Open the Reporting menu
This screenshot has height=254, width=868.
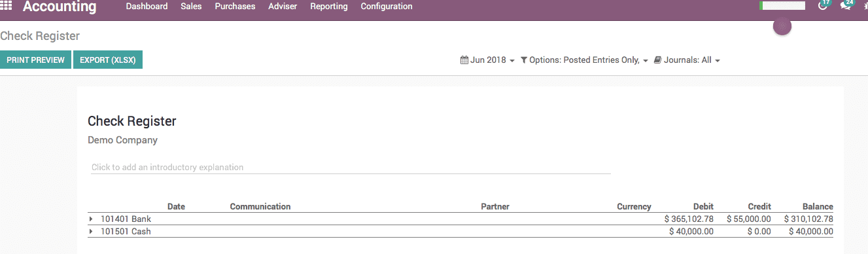click(329, 7)
